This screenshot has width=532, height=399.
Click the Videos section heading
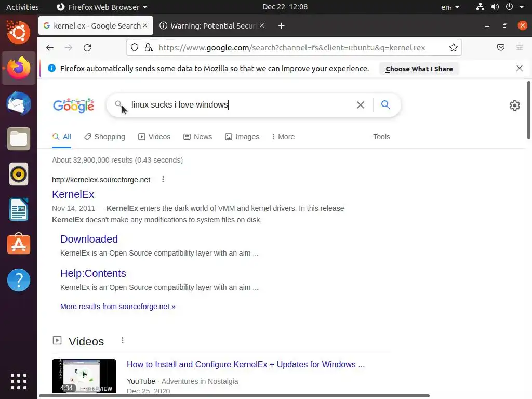pos(86,341)
